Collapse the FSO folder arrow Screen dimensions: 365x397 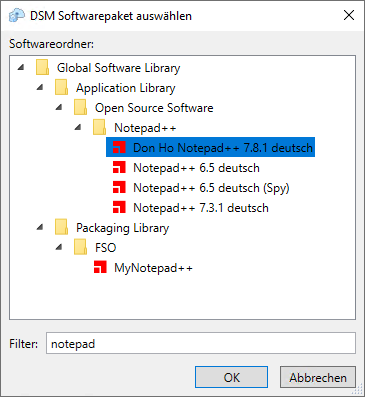[59, 248]
